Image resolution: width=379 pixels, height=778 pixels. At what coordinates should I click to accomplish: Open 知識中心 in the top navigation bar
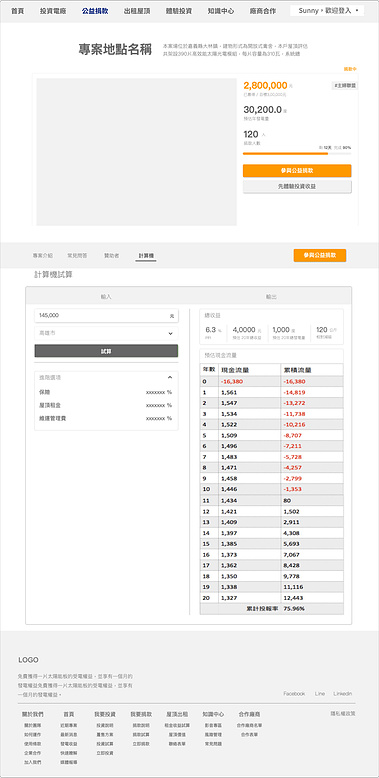(221, 11)
